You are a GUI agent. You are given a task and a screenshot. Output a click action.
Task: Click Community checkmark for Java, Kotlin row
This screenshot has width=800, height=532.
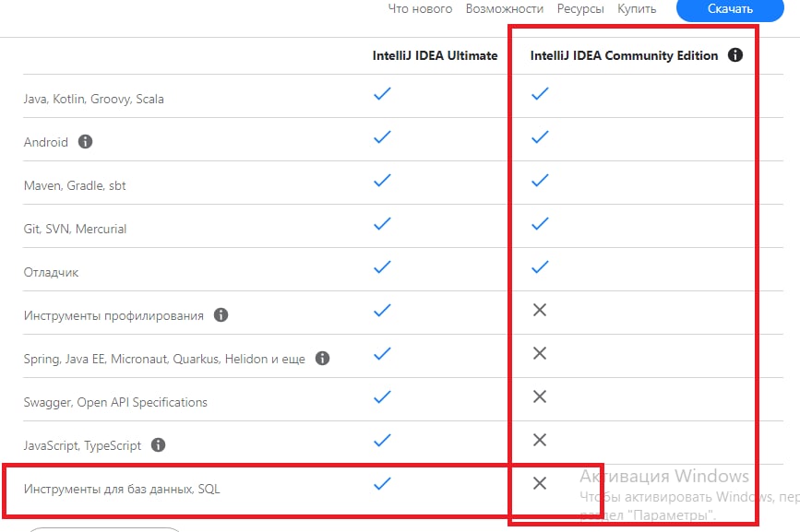coord(540,94)
